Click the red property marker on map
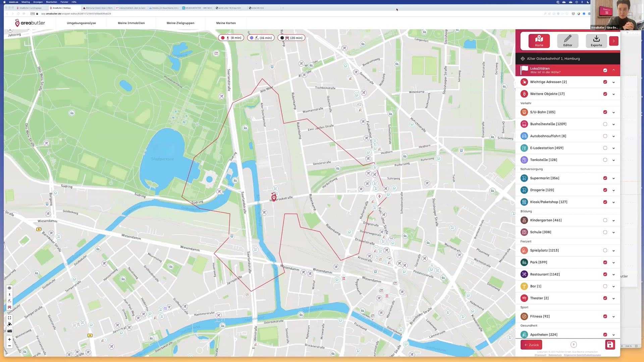This screenshot has width=644, height=362. 274,197
